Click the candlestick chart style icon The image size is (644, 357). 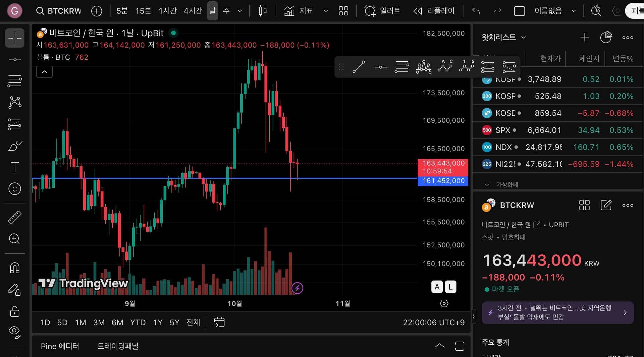coord(263,11)
